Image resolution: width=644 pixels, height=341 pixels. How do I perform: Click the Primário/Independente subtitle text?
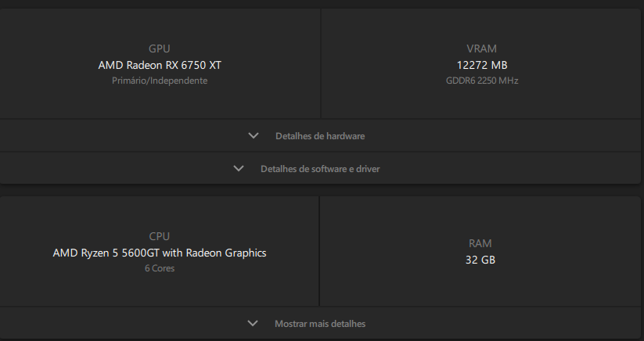(x=160, y=81)
